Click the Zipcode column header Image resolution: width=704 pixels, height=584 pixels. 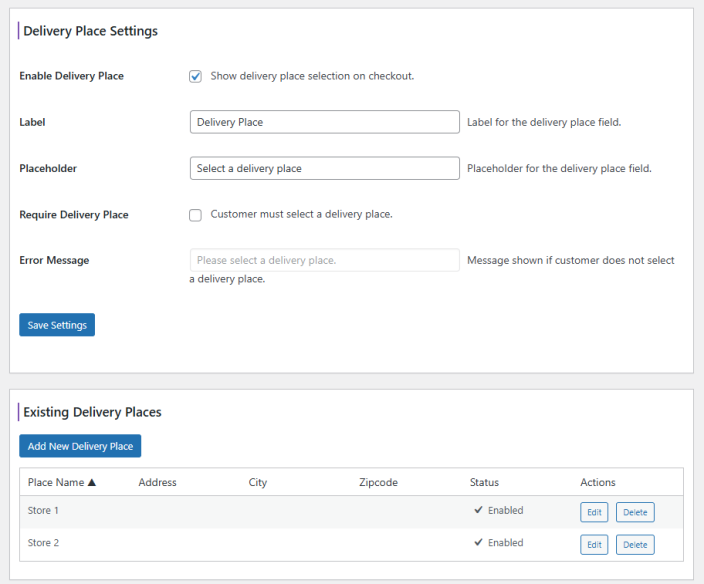(x=378, y=482)
